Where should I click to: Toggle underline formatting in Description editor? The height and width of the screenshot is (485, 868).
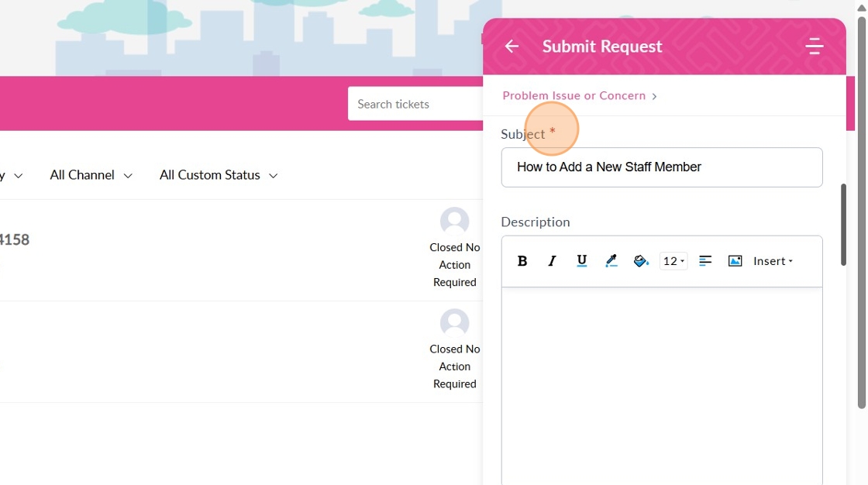pos(581,261)
